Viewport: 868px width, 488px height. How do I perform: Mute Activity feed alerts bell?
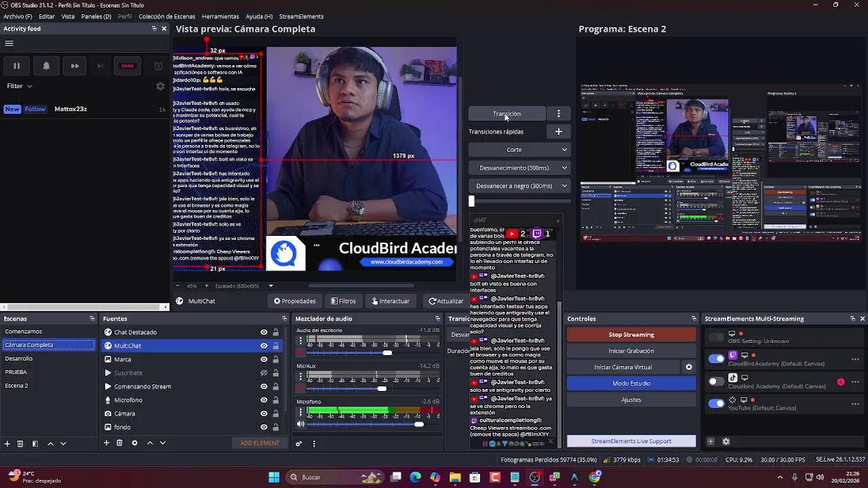point(46,66)
